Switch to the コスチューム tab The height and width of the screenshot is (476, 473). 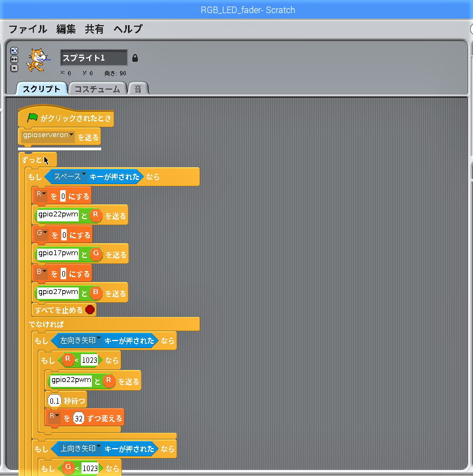(x=97, y=89)
